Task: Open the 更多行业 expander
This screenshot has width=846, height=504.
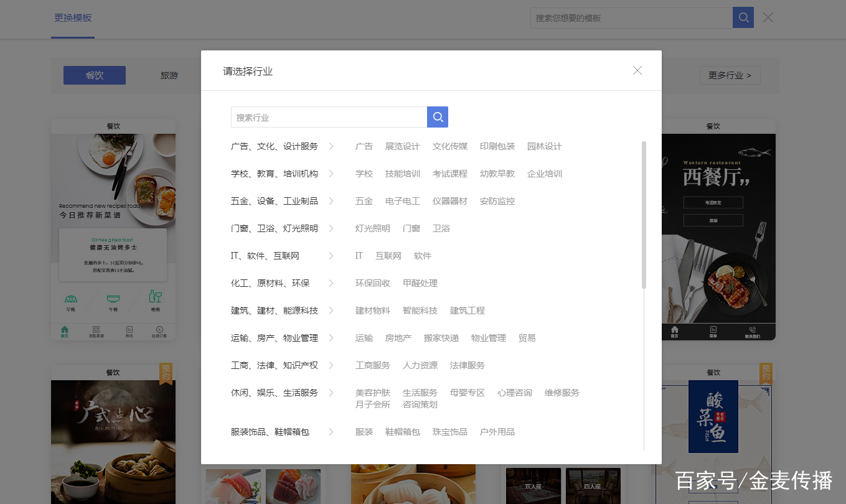Action: tap(729, 75)
